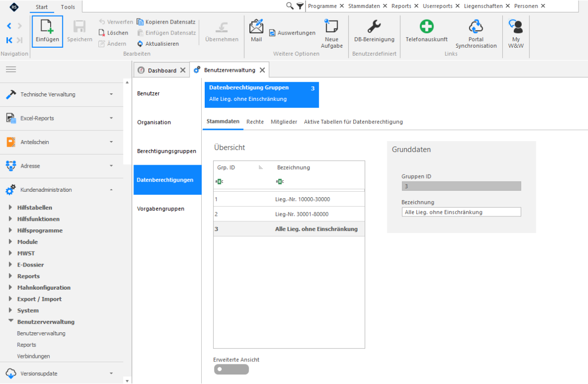Image resolution: width=588 pixels, height=384 pixels.
Task: Toggle the hamburger sidebar menu
Action: (x=11, y=69)
